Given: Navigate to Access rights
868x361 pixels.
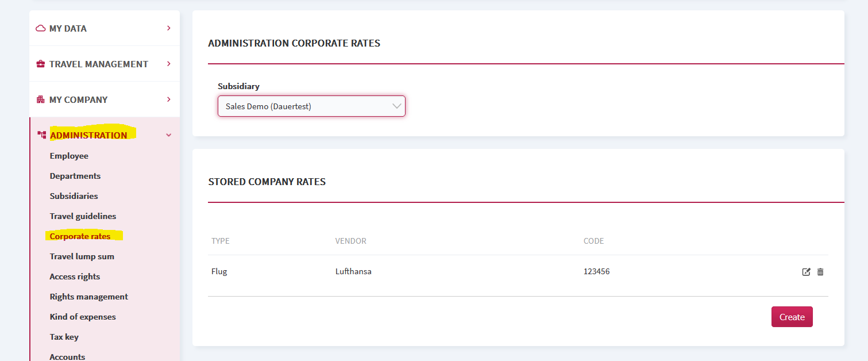Looking at the screenshot, I should pyautogui.click(x=75, y=276).
